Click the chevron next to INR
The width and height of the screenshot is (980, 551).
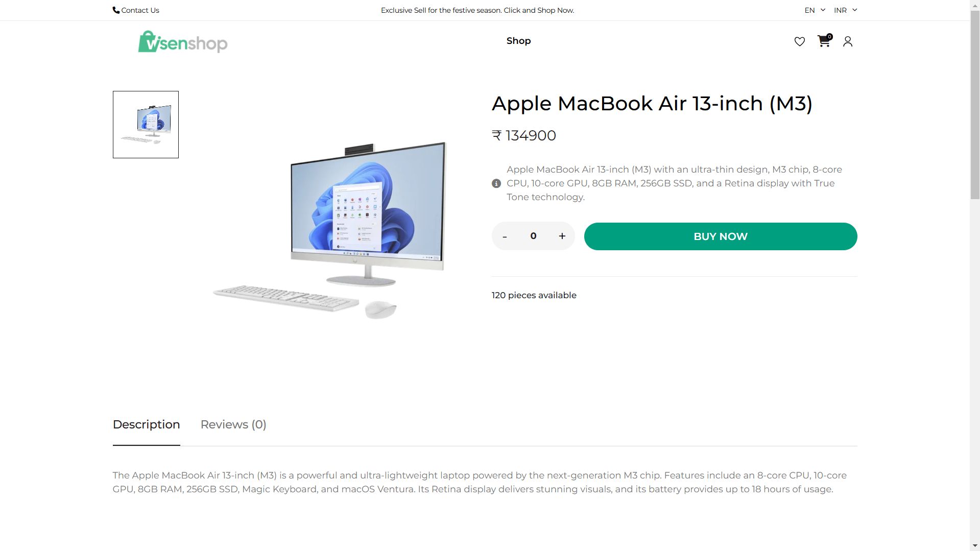coord(854,10)
